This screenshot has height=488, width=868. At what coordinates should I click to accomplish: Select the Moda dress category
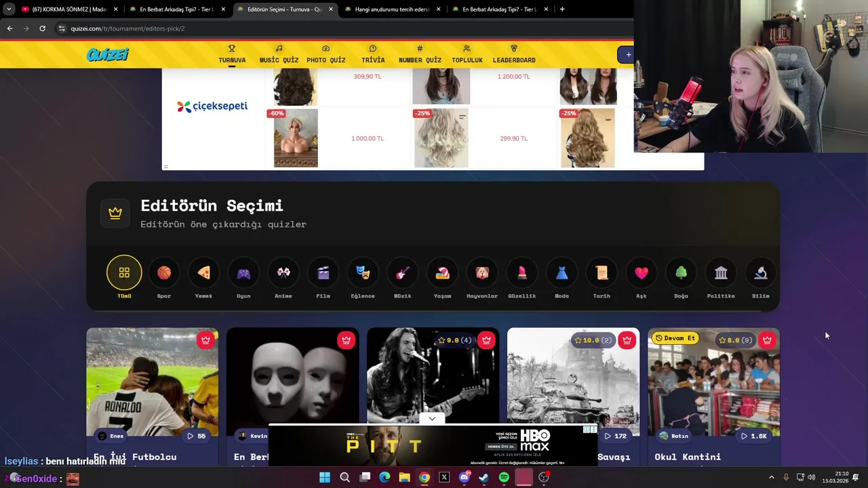(561, 277)
